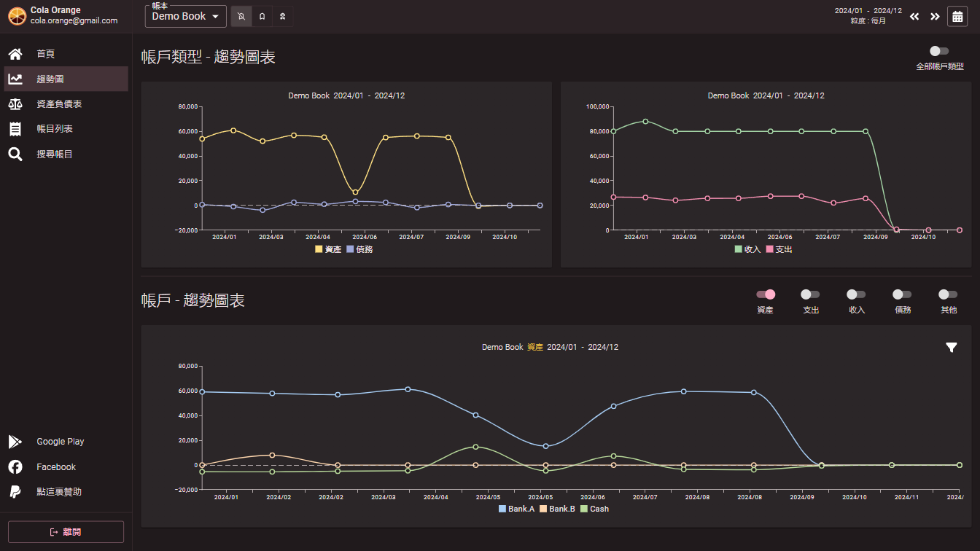980x551 pixels.
Task: Go to next period with double-right arrows
Action: (935, 16)
